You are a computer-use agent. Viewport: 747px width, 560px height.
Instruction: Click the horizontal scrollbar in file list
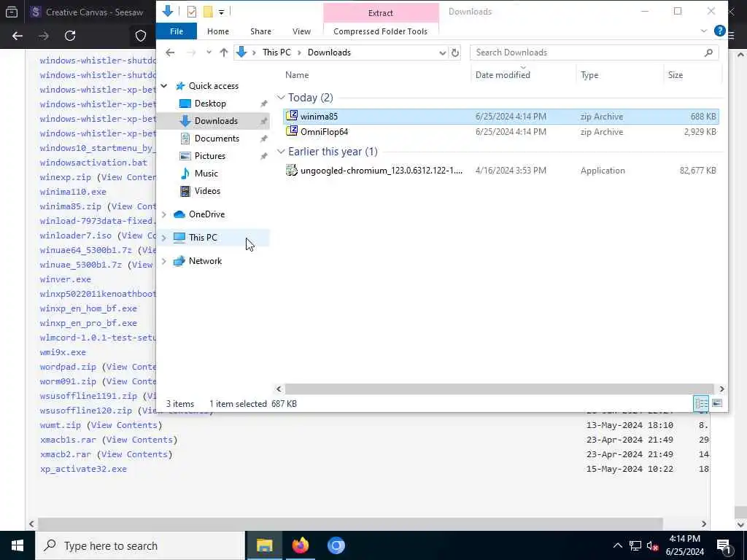(499, 389)
